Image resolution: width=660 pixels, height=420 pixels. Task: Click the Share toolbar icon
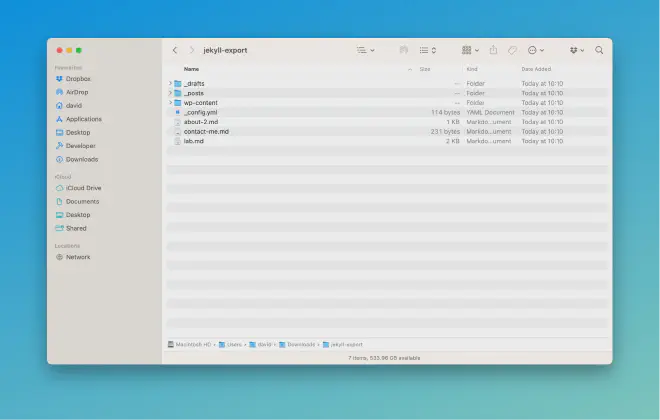(493, 50)
